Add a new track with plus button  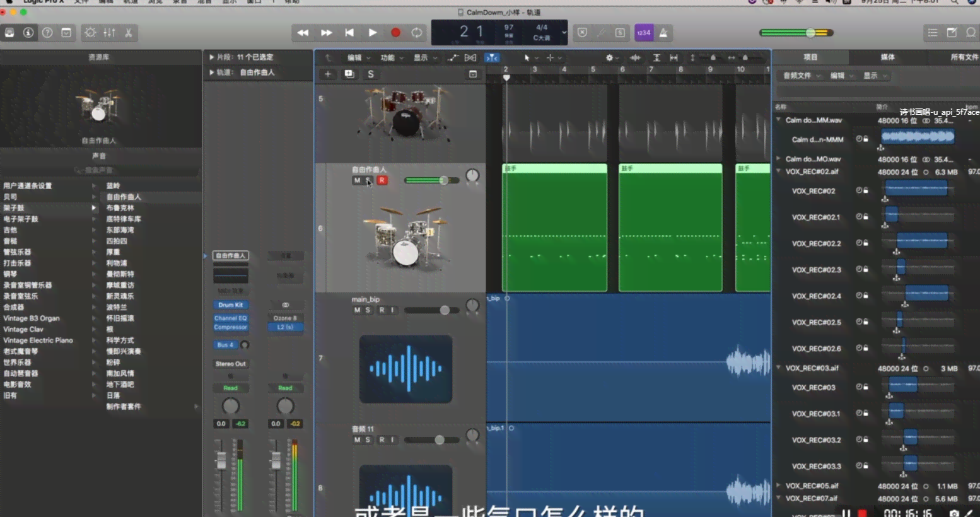[328, 74]
